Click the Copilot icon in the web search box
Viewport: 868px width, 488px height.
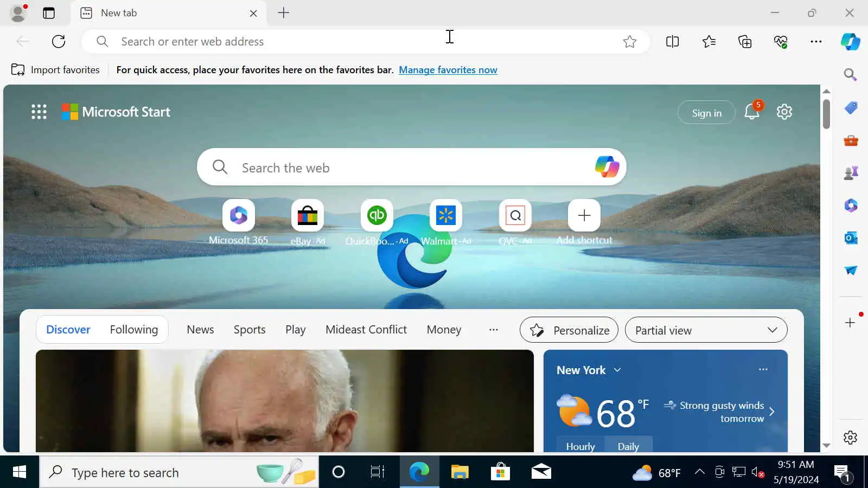pyautogui.click(x=607, y=167)
